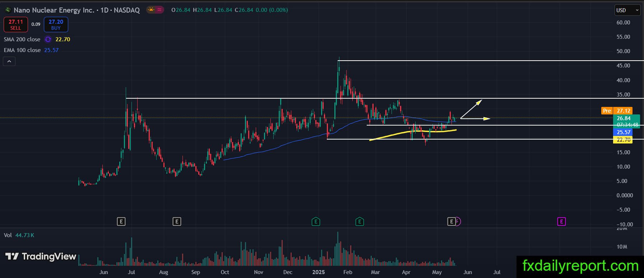Click the Aug label on the time axis

click(x=163, y=272)
